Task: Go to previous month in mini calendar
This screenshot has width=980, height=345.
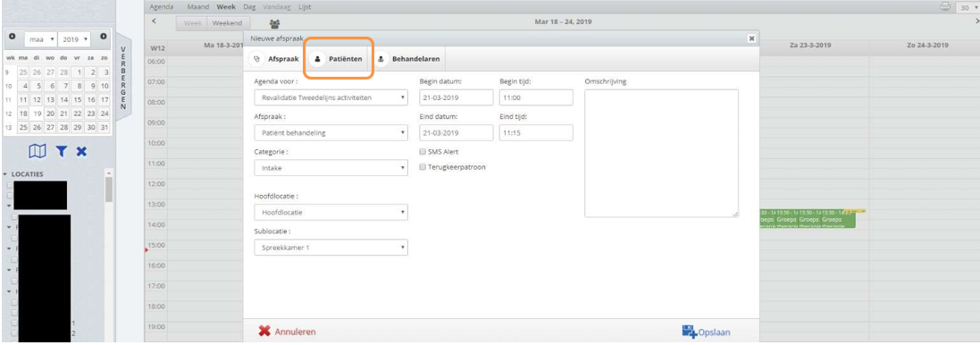Action: [12, 37]
